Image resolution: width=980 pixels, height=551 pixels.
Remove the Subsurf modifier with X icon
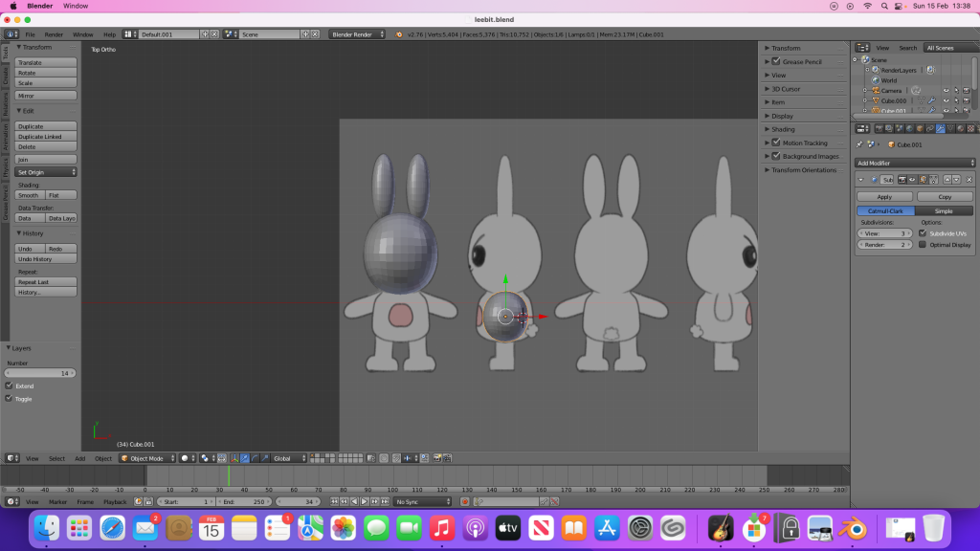(x=969, y=180)
